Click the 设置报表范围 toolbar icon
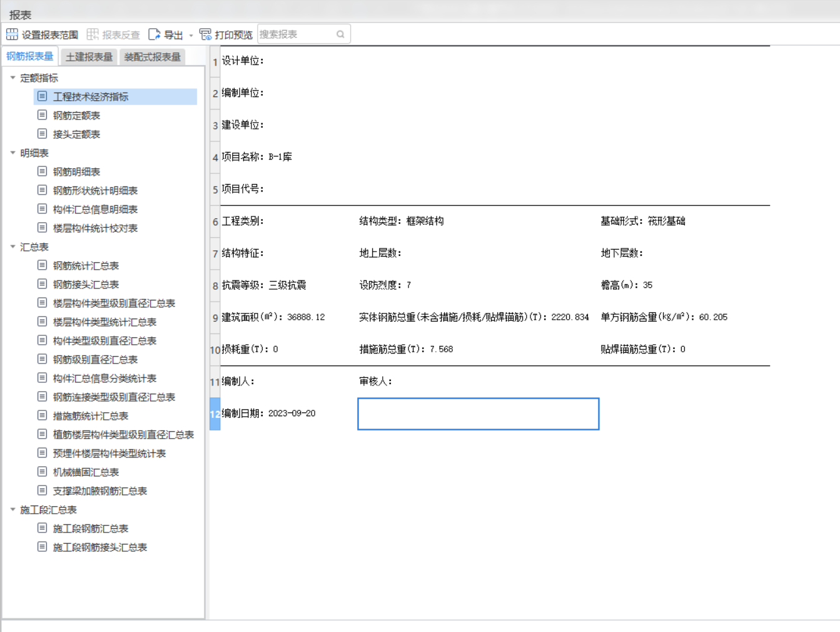 (x=12, y=34)
